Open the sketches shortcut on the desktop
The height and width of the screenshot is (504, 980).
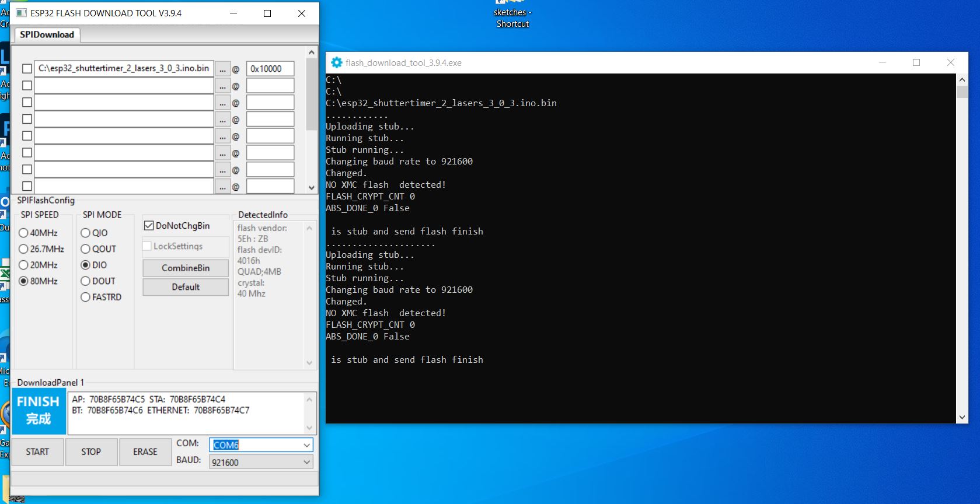click(x=512, y=15)
